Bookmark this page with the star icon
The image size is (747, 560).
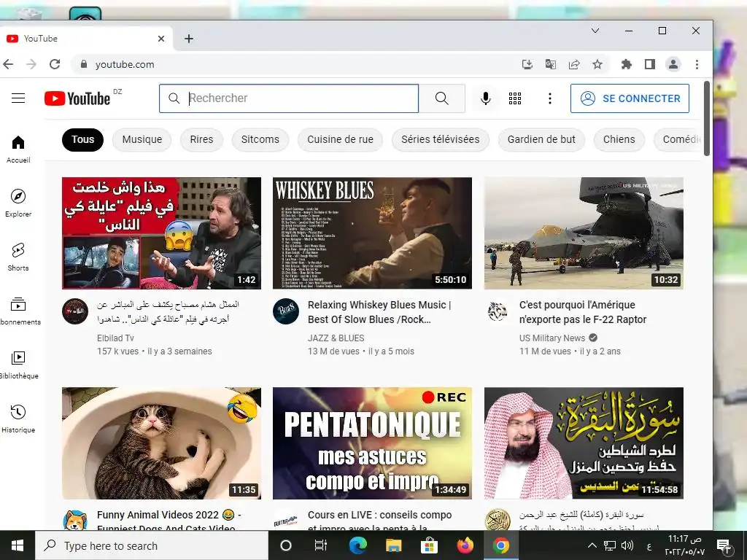(597, 64)
